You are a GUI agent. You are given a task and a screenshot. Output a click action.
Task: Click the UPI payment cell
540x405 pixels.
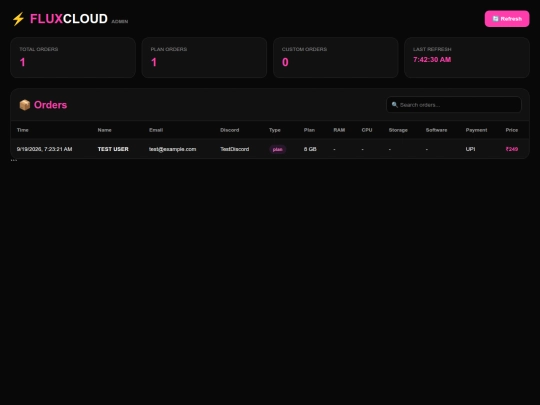470,149
